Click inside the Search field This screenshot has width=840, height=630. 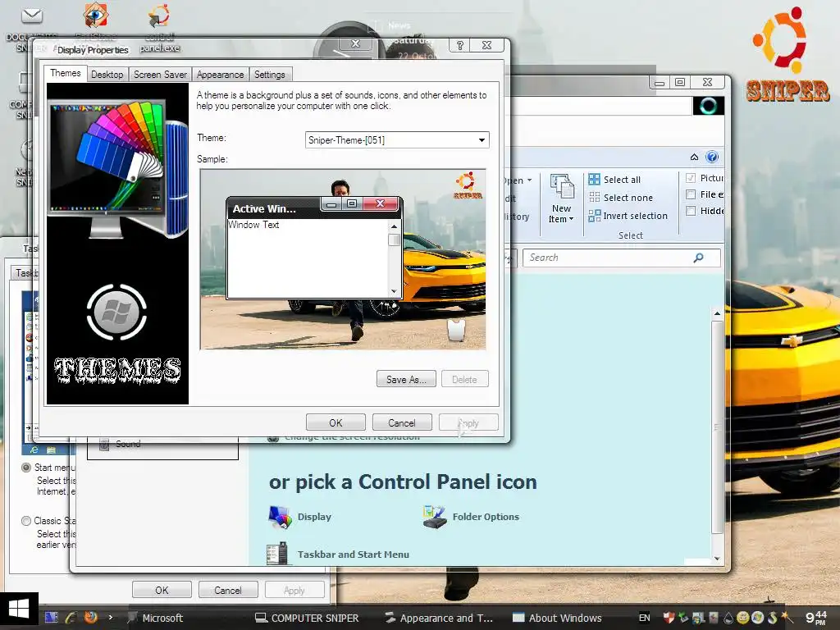coord(622,258)
